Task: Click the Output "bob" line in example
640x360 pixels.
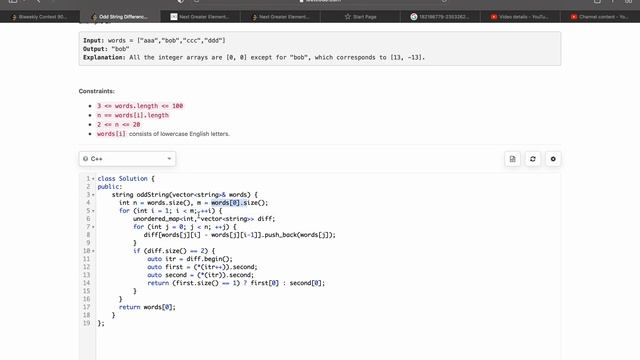Action: (106, 49)
